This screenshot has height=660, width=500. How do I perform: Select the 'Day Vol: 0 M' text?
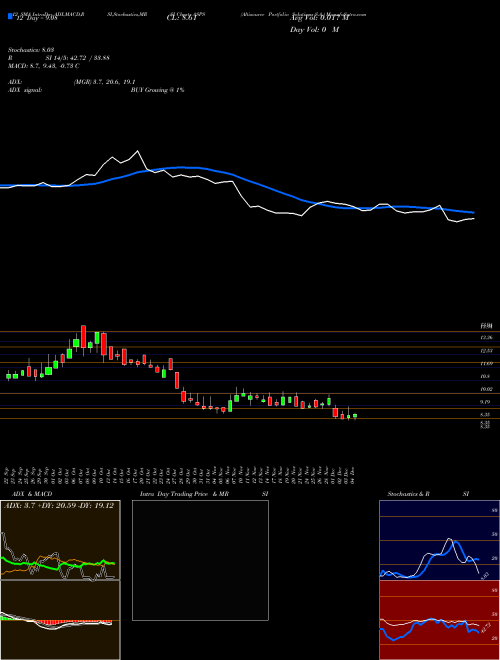314,30
